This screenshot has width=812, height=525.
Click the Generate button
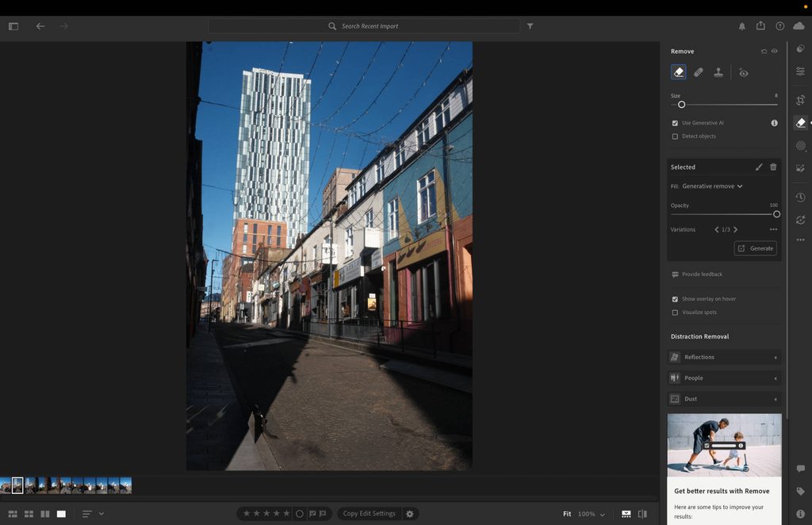point(755,248)
